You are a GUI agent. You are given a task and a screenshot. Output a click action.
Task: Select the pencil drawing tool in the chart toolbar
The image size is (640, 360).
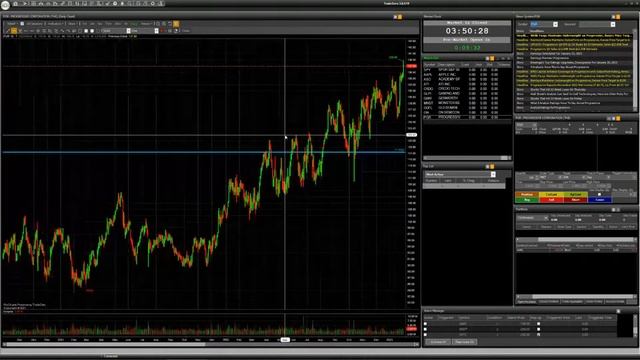pos(7,31)
